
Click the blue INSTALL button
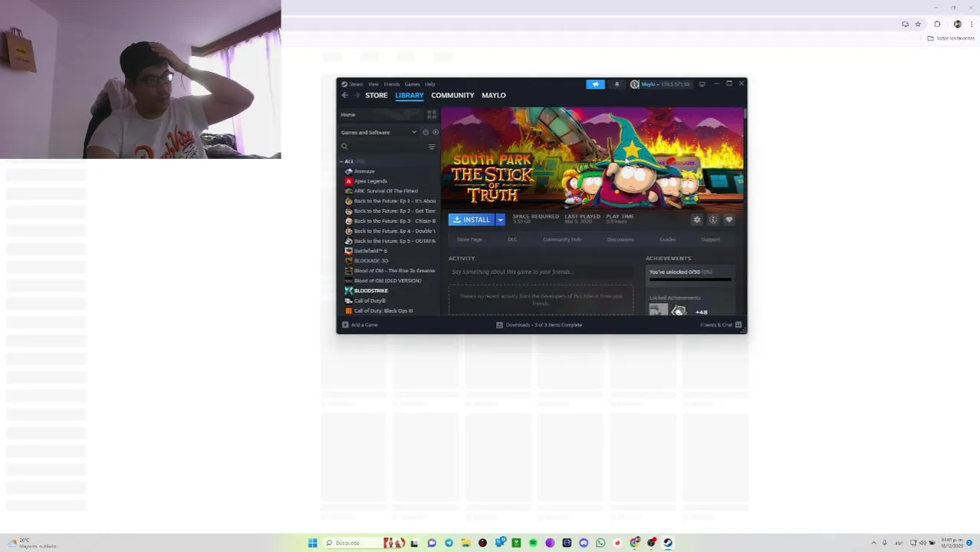pyautogui.click(x=472, y=220)
